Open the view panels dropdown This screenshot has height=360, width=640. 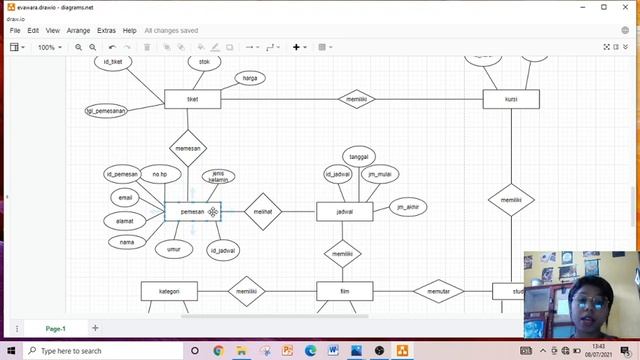click(x=17, y=47)
